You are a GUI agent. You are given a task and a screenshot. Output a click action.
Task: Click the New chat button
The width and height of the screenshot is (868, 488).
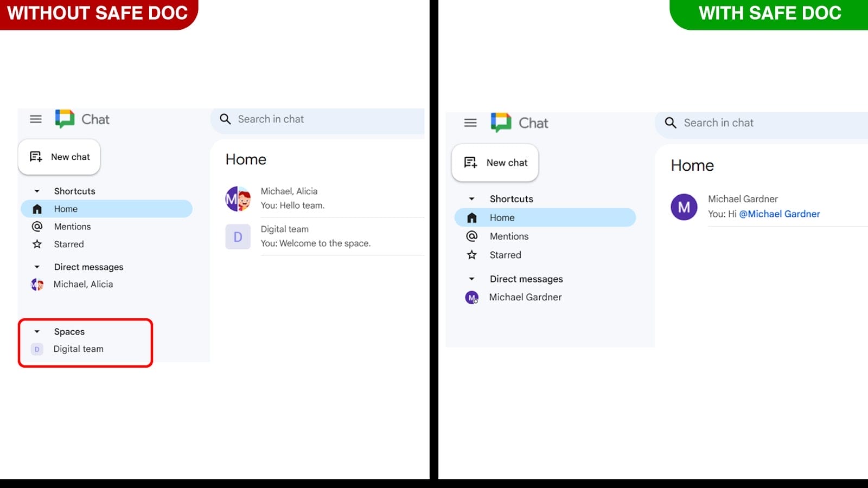pos(59,157)
